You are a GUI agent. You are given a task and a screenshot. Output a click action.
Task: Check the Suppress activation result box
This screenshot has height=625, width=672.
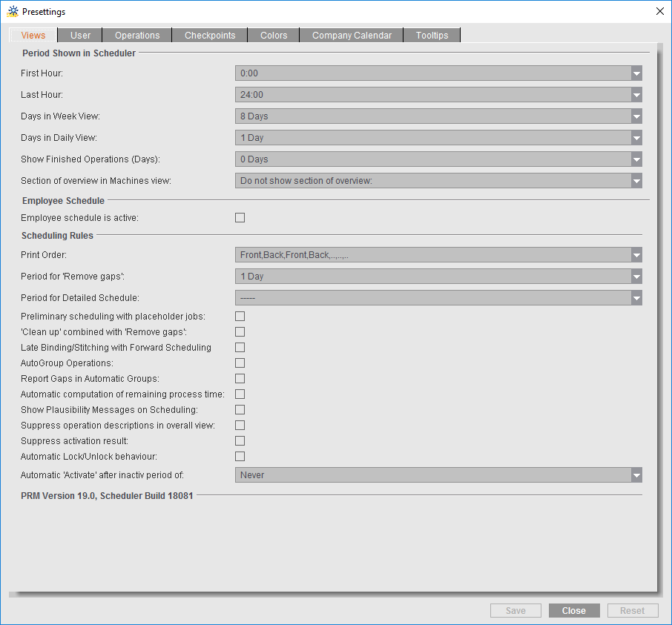click(240, 441)
